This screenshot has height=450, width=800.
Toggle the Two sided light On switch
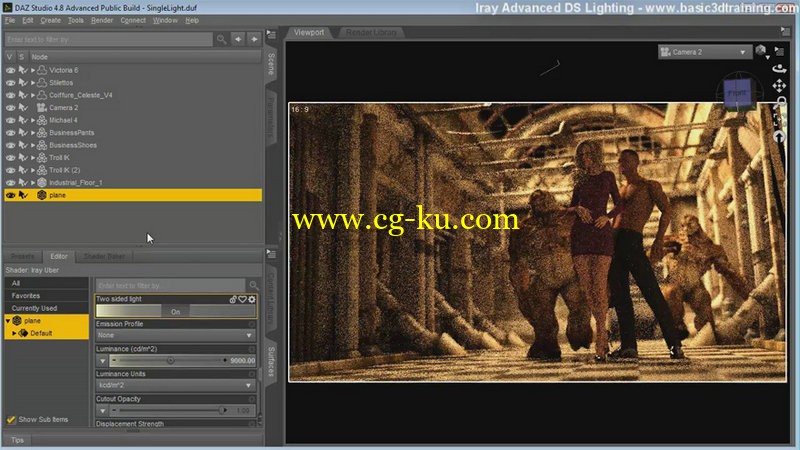coord(176,311)
